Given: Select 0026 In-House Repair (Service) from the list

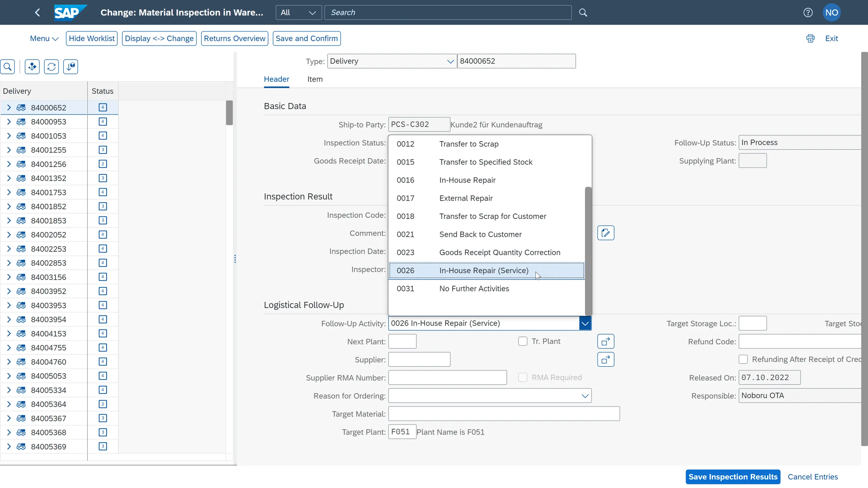Looking at the screenshot, I should [485, 270].
